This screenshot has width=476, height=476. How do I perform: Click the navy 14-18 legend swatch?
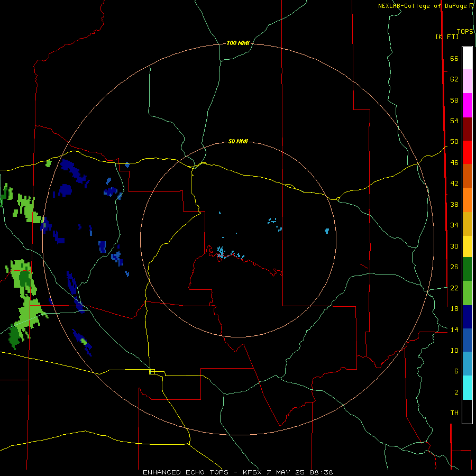(467, 317)
